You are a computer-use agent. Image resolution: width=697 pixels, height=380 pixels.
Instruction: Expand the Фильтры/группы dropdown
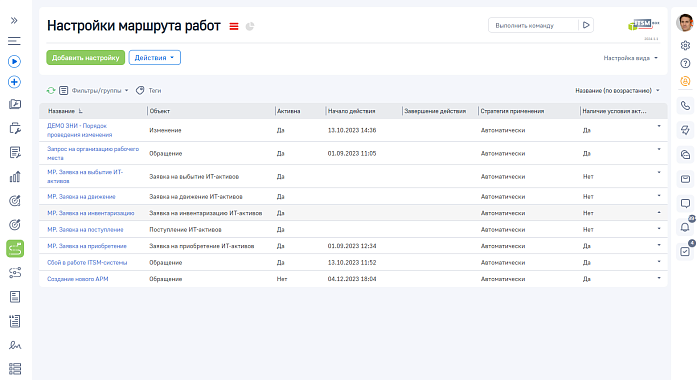(100, 90)
